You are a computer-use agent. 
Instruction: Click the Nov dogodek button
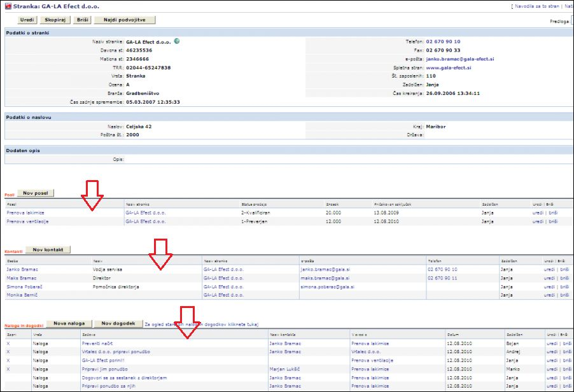(x=118, y=323)
